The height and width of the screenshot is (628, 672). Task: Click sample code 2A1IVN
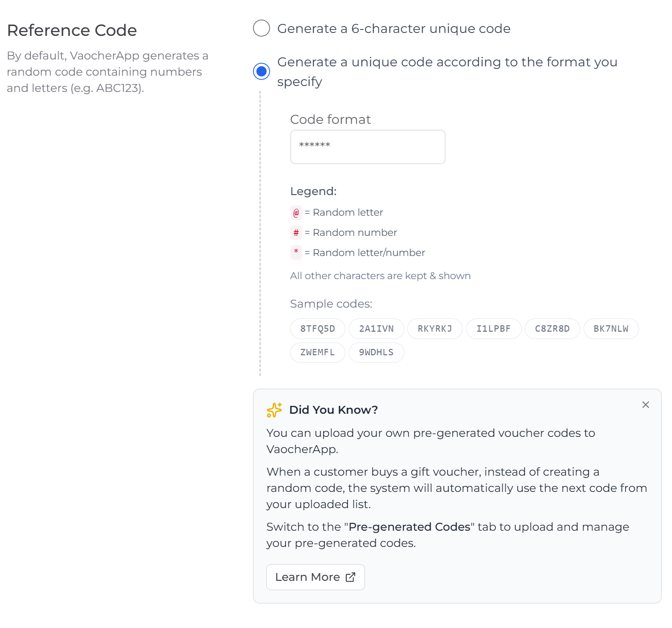coord(376,329)
